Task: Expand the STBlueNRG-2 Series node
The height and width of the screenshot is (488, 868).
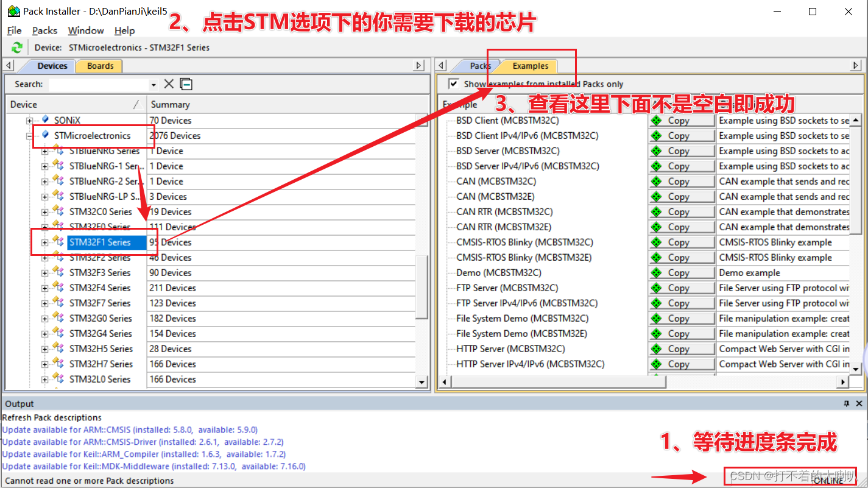Action: 44,182
